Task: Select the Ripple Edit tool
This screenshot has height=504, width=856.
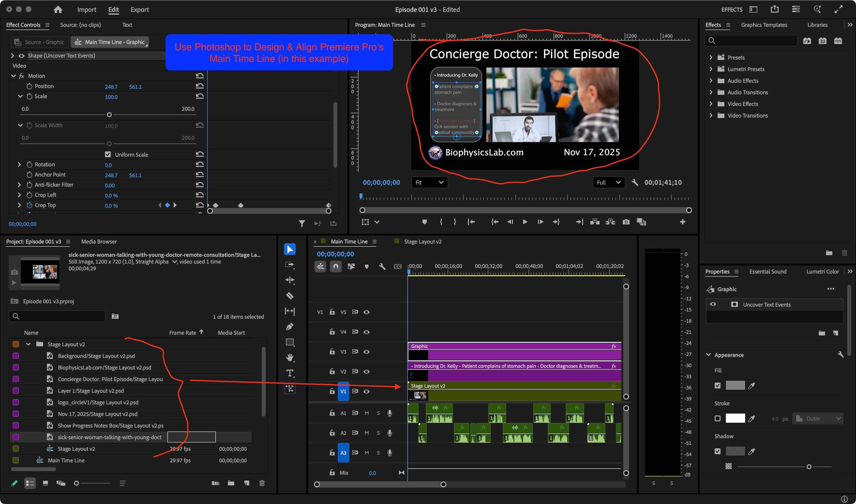Action: 290,280
